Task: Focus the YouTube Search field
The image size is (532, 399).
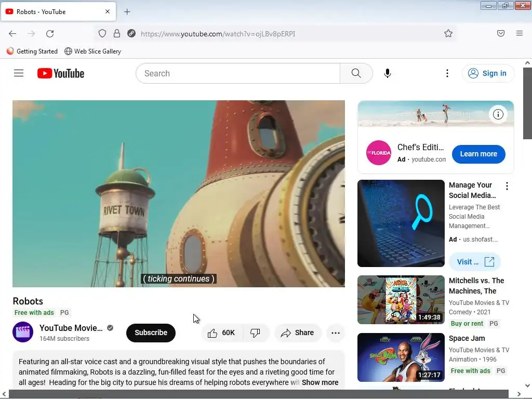Action: [x=238, y=73]
